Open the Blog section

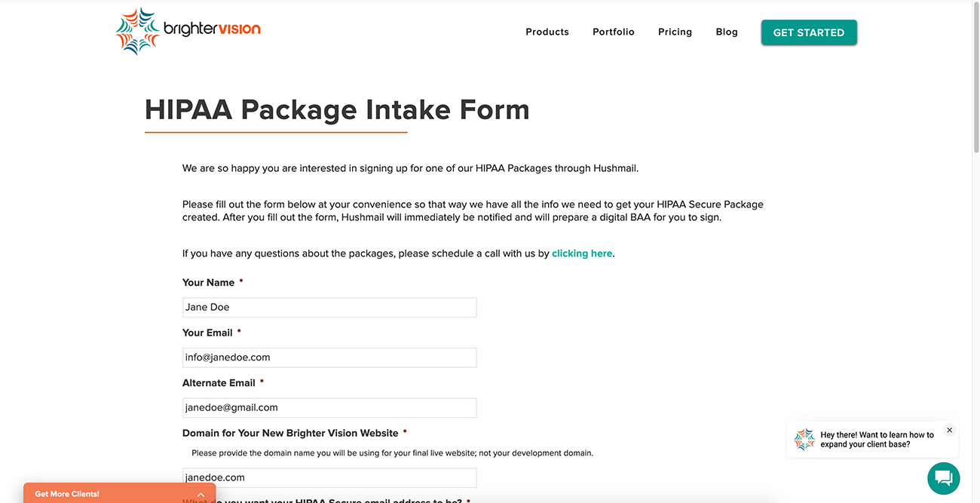[x=727, y=32]
